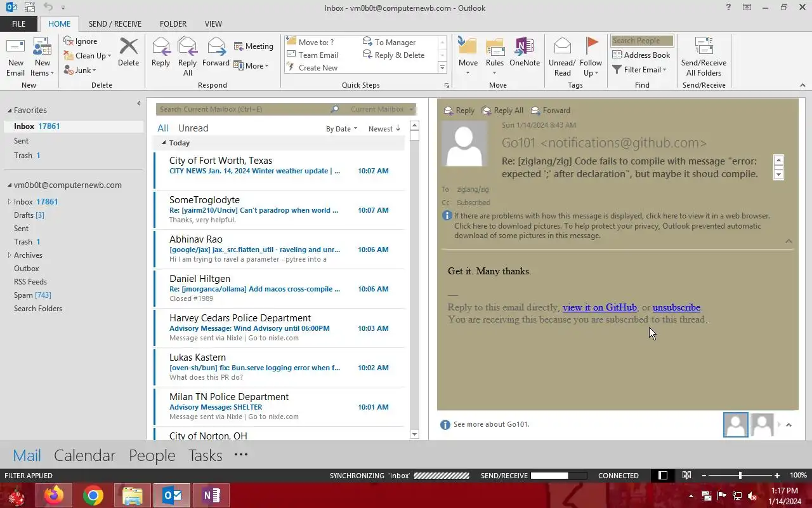Viewport: 812px width, 508px height.
Task: Select the Team Email quick step
Action: pos(313,55)
